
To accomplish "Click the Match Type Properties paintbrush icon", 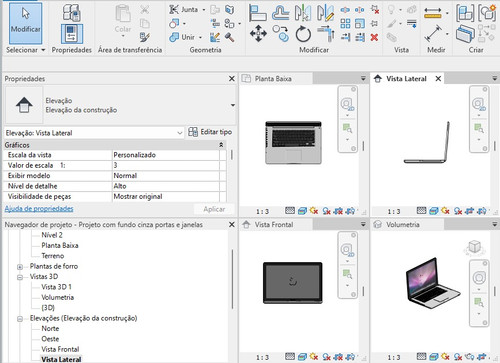I will pos(145,37).
